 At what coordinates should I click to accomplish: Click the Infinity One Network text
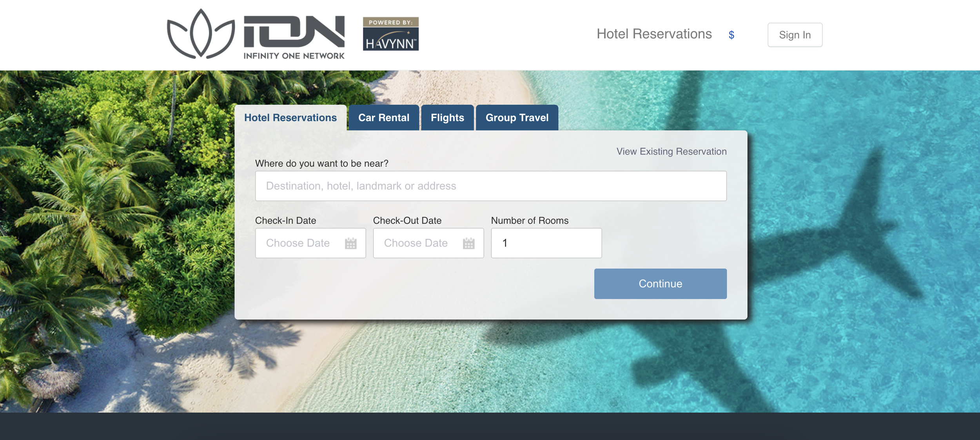point(294,56)
